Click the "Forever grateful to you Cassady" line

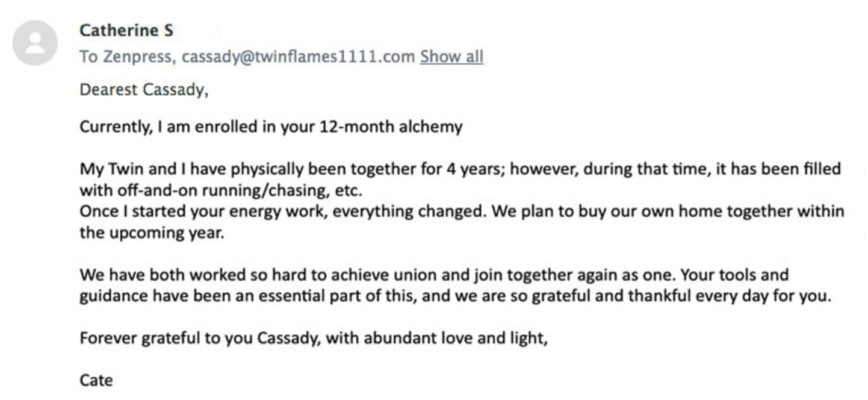(314, 338)
